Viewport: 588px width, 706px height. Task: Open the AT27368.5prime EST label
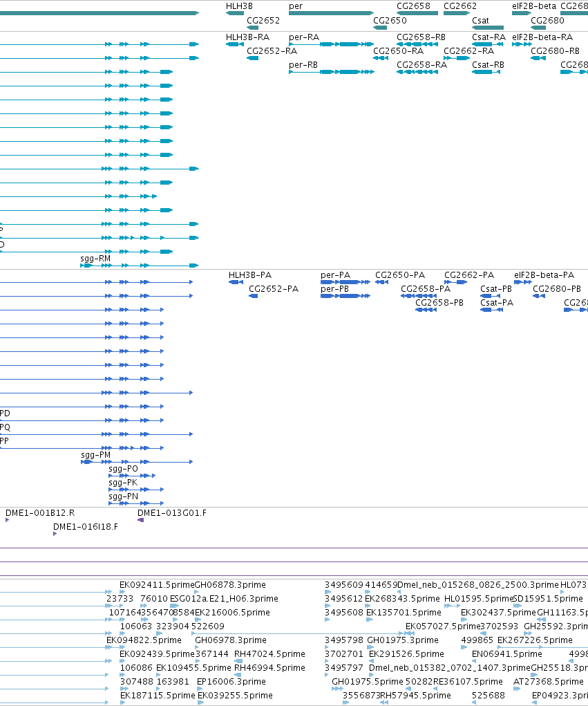click(x=549, y=682)
